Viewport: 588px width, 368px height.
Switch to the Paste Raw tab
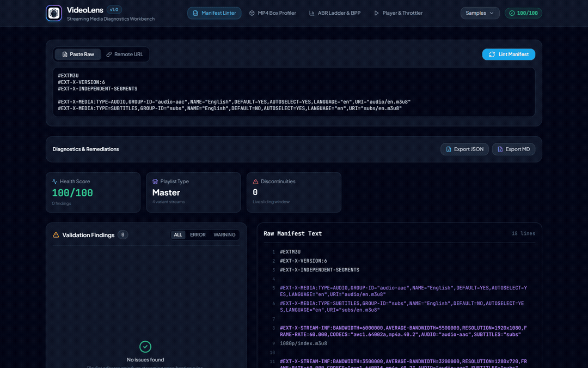click(78, 55)
